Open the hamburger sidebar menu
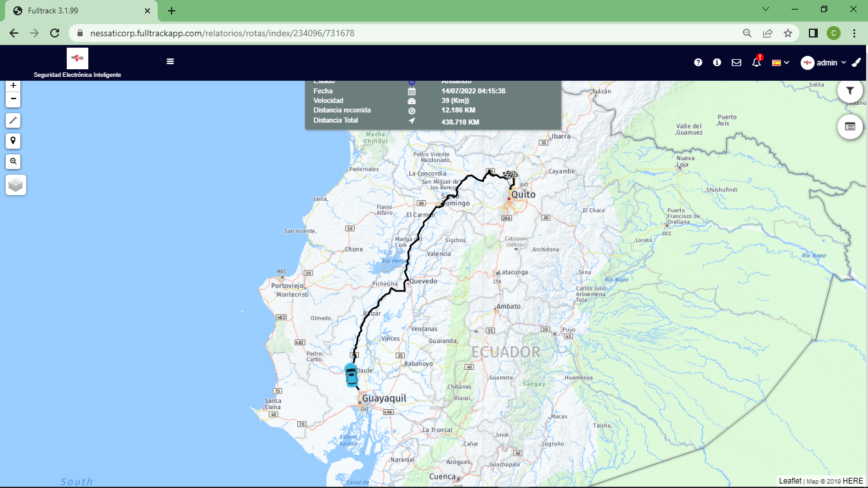Image resolution: width=868 pixels, height=488 pixels. (x=170, y=62)
